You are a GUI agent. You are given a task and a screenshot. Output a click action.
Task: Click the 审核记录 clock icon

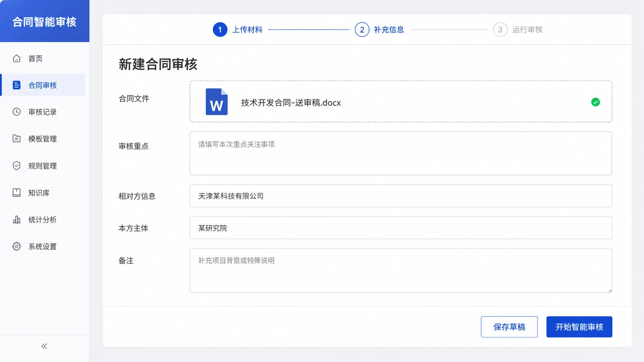pyautogui.click(x=17, y=112)
